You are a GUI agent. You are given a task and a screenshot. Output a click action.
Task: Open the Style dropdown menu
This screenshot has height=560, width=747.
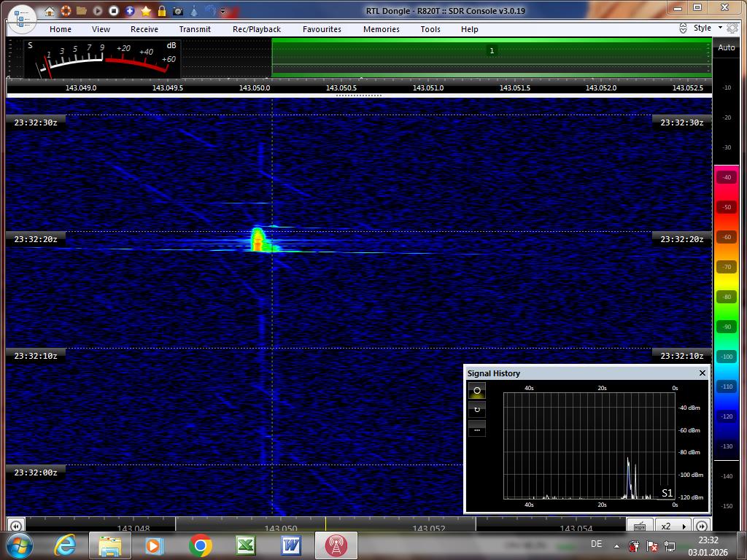click(708, 28)
